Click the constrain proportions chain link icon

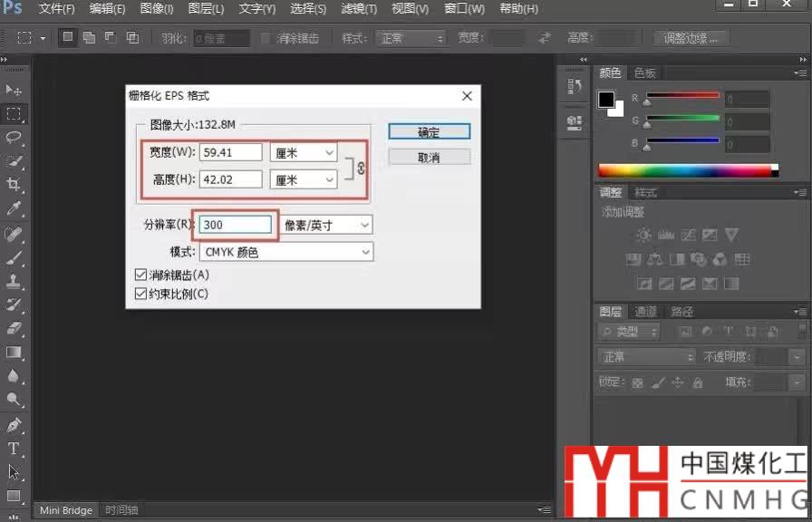click(360, 167)
